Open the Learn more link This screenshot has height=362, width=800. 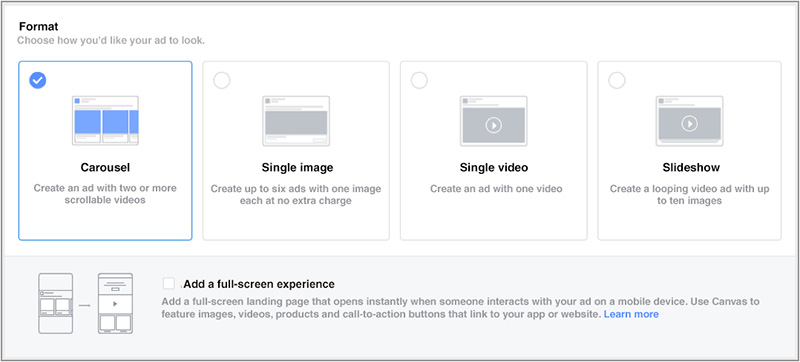coord(631,314)
